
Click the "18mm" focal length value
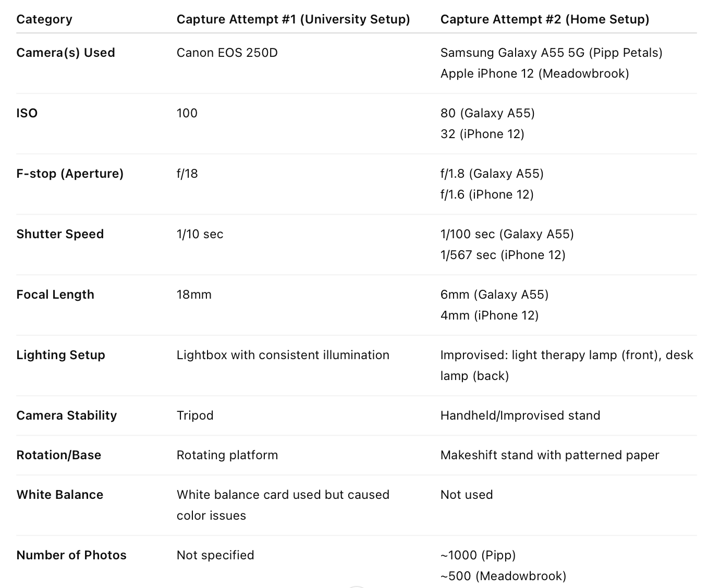[194, 295]
